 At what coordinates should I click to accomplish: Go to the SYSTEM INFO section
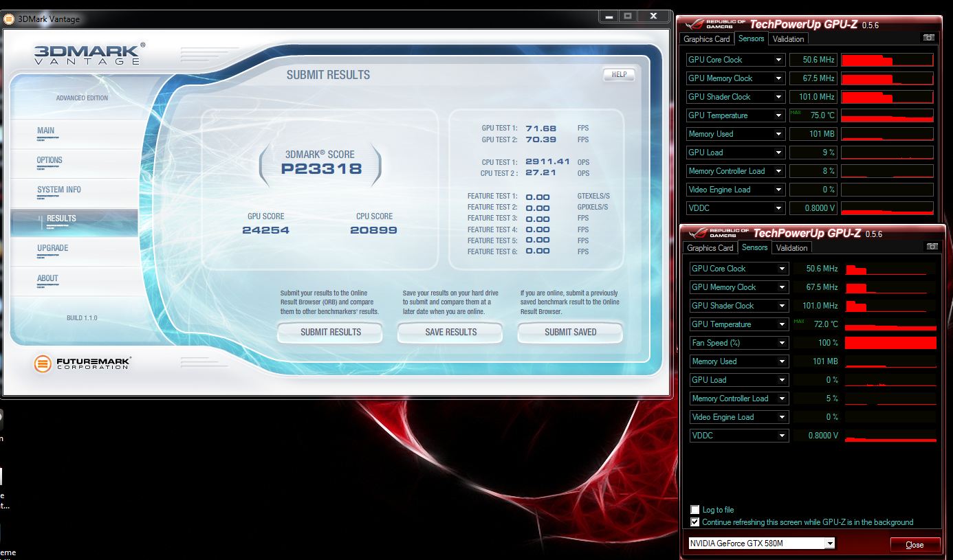click(x=59, y=190)
